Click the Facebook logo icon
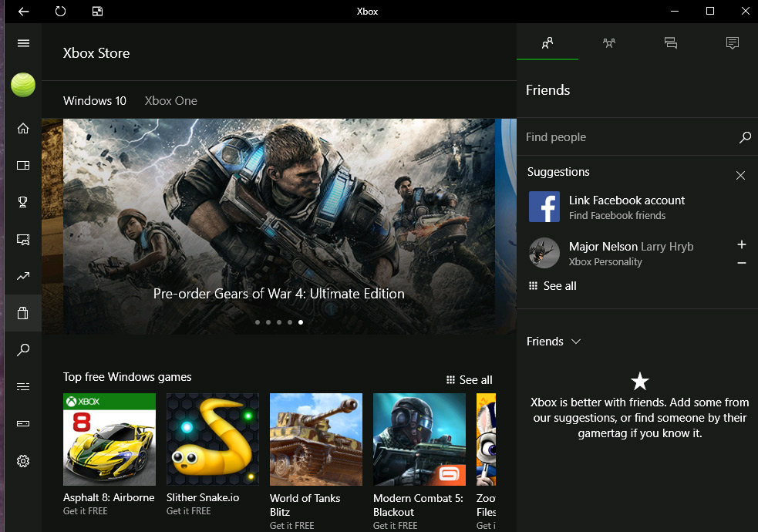This screenshot has width=758, height=532. pyautogui.click(x=544, y=207)
